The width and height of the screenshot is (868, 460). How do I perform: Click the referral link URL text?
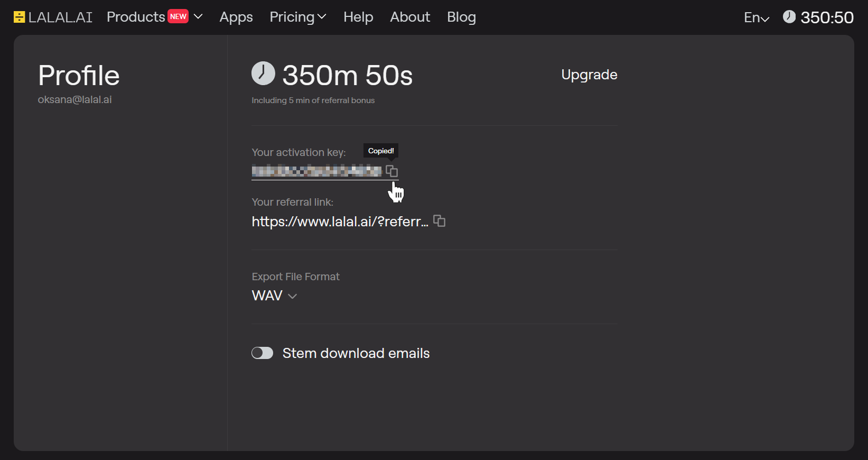(x=340, y=222)
